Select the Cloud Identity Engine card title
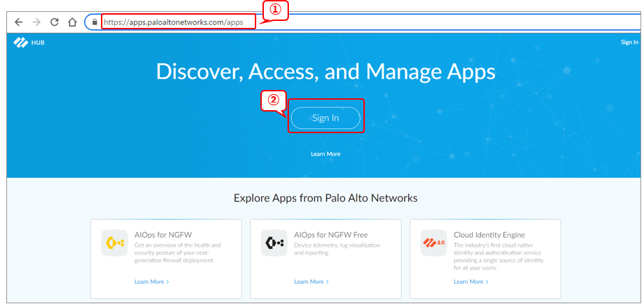The width and height of the screenshot is (644, 304). click(489, 235)
